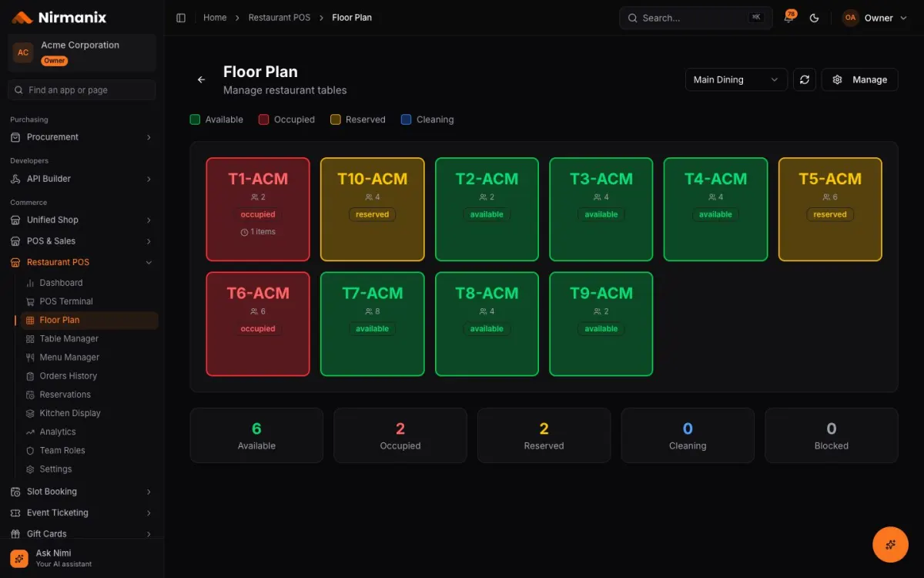924x578 pixels.
Task: Open Ask Nimi assistant in sidebar
Action: coord(82,558)
